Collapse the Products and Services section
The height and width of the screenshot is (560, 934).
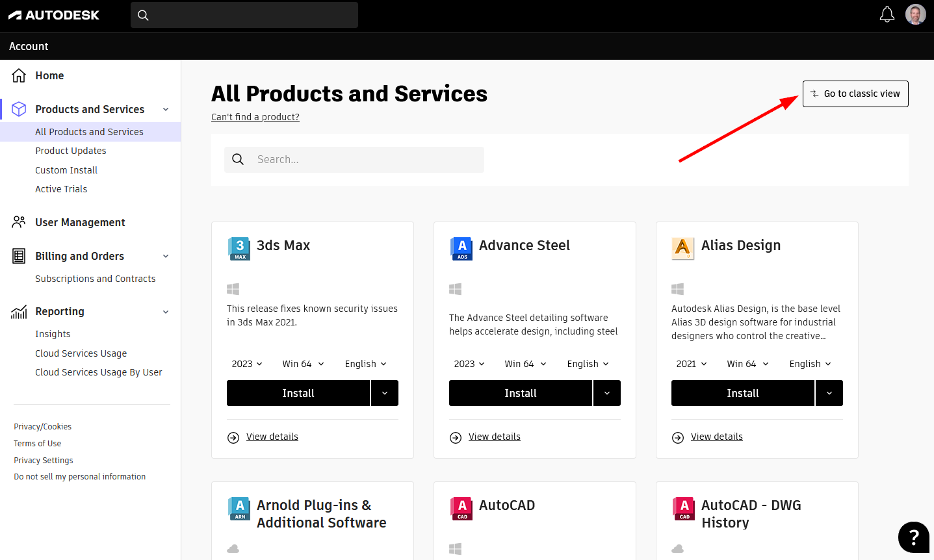coord(166,109)
